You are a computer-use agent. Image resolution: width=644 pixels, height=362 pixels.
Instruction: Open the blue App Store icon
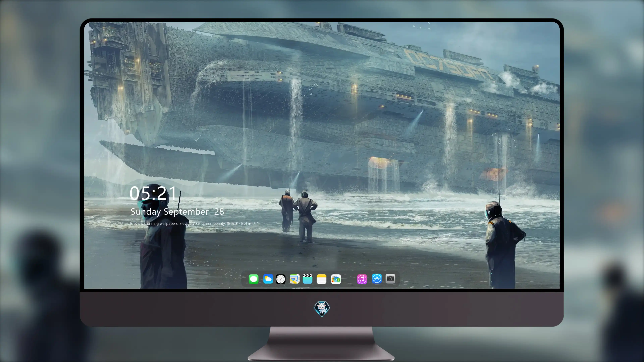pos(377,279)
